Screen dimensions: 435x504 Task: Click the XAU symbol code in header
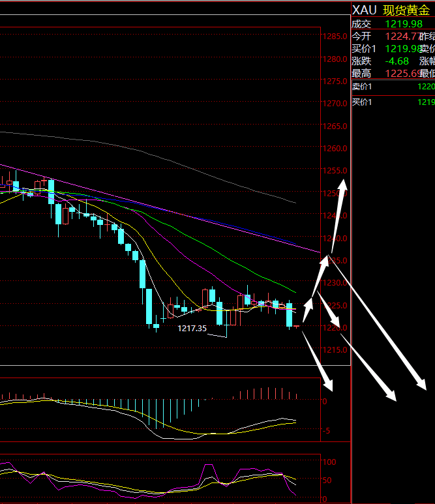click(364, 10)
